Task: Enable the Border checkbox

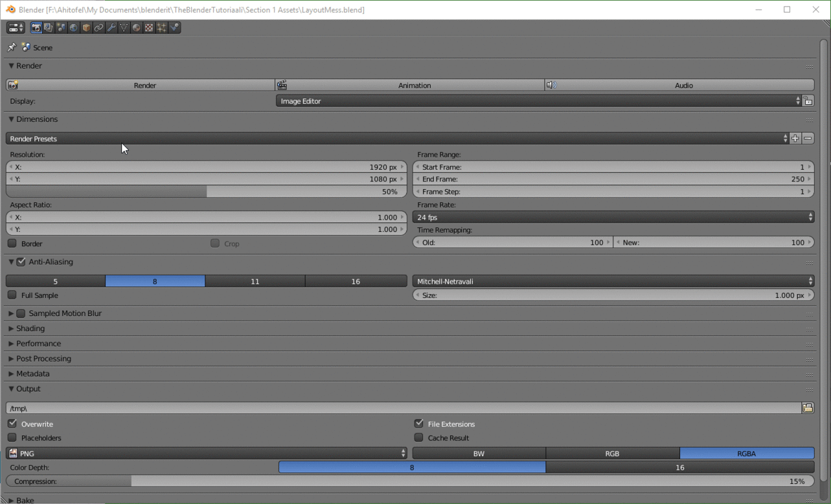Action: 12,244
